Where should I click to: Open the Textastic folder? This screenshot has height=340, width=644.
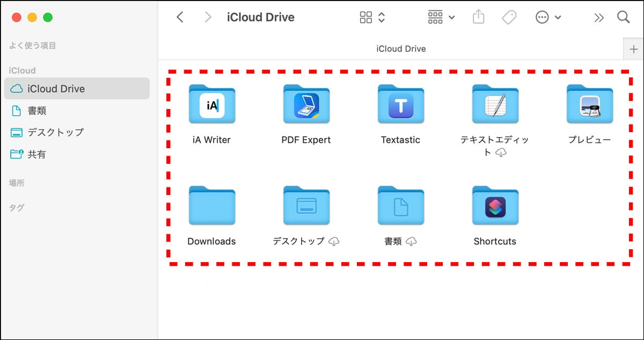tap(401, 105)
